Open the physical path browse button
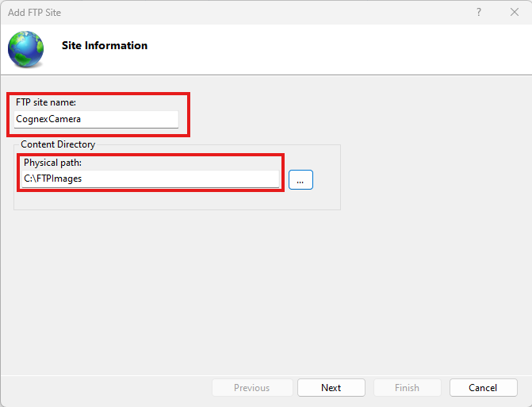This screenshot has height=407, width=532. tap(300, 180)
